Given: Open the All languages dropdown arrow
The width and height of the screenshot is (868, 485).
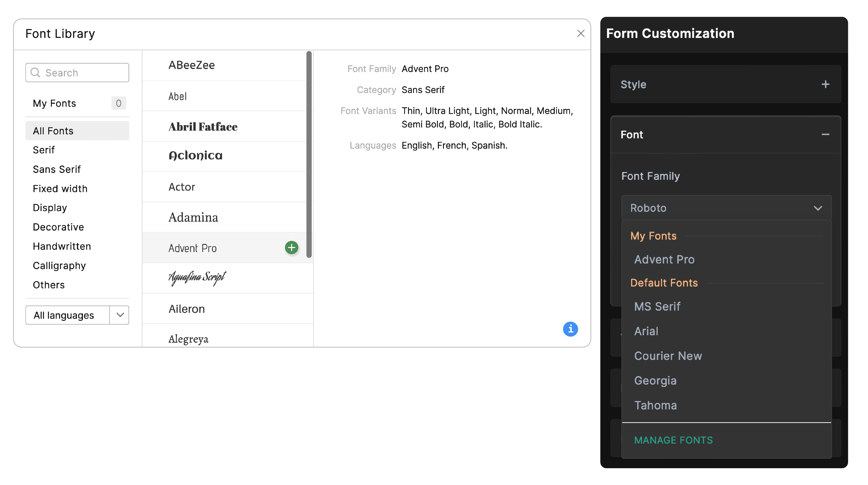Looking at the screenshot, I should click(120, 315).
